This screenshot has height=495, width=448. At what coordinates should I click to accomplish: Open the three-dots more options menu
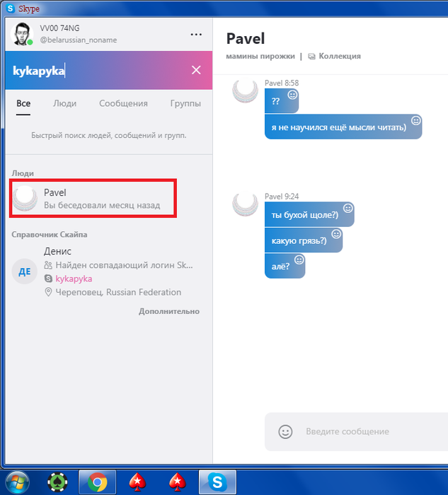[x=196, y=34]
